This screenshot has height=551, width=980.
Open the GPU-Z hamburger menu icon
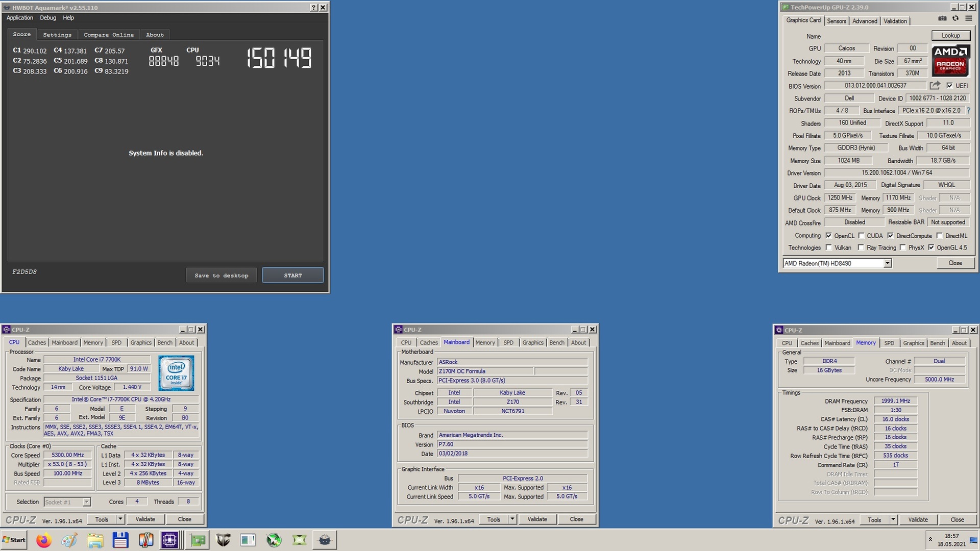[968, 18]
